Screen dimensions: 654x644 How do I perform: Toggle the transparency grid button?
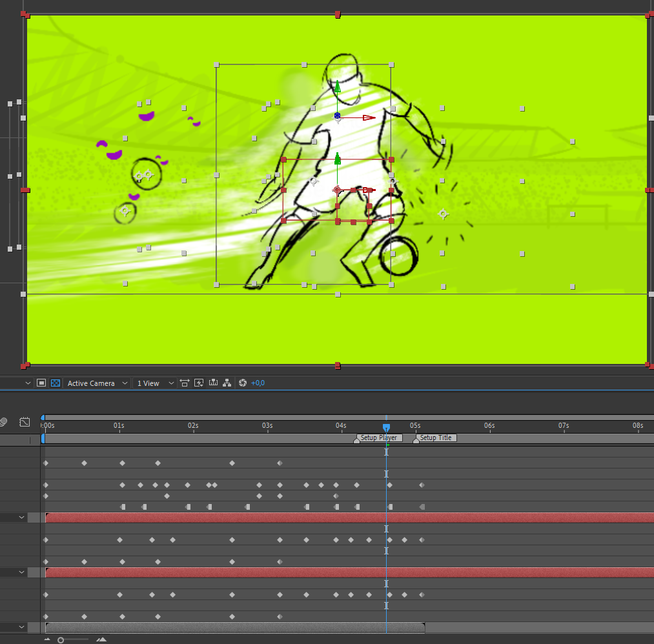[56, 383]
